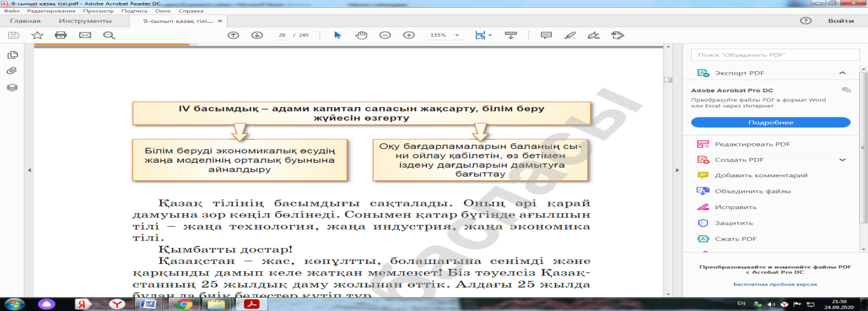Select the Hand pan tool

point(361,35)
